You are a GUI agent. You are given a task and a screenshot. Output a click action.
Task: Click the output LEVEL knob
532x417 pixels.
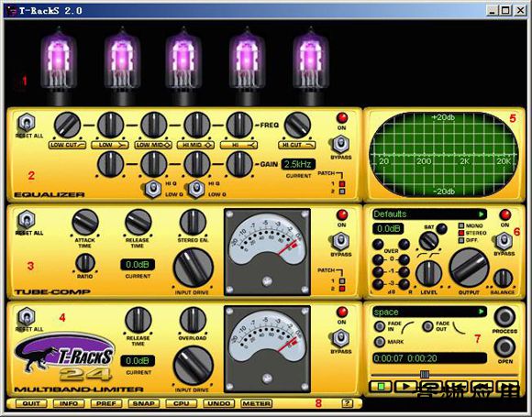point(429,274)
